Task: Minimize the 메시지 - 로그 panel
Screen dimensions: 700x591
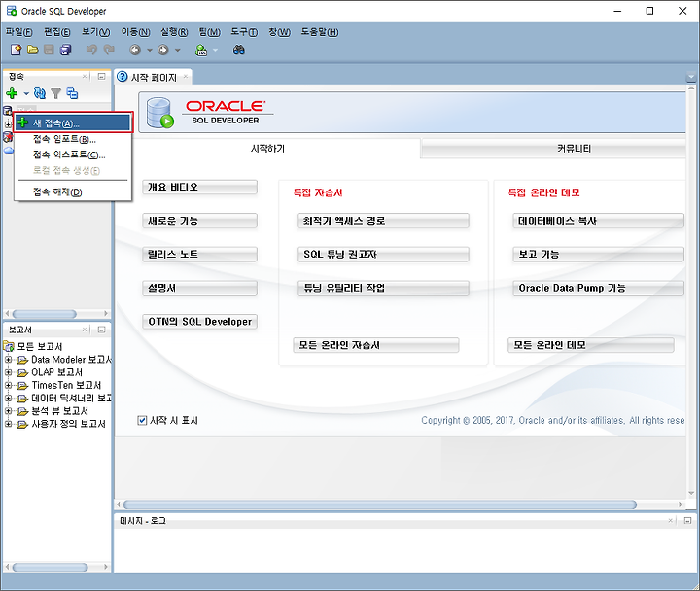Action: [687, 520]
